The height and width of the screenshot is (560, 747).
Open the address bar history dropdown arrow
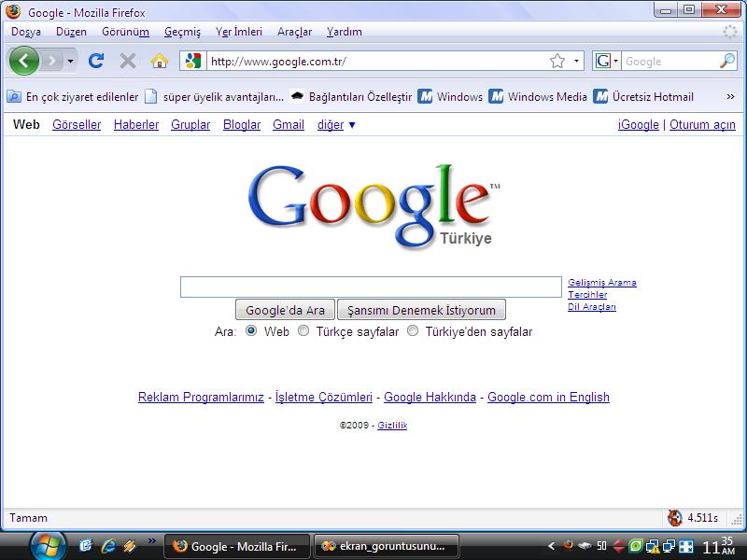(x=576, y=61)
